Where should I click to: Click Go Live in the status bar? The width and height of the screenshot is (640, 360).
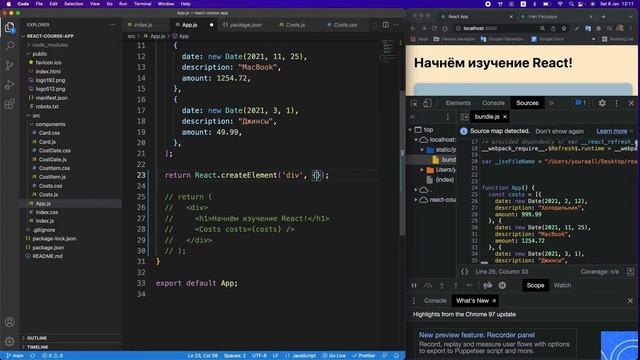pyautogui.click(x=334, y=356)
